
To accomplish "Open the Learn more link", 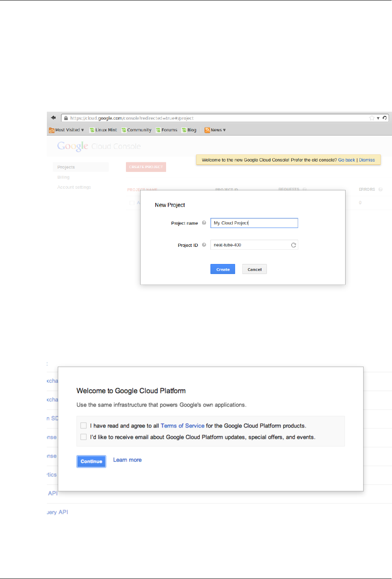I will click(x=127, y=460).
